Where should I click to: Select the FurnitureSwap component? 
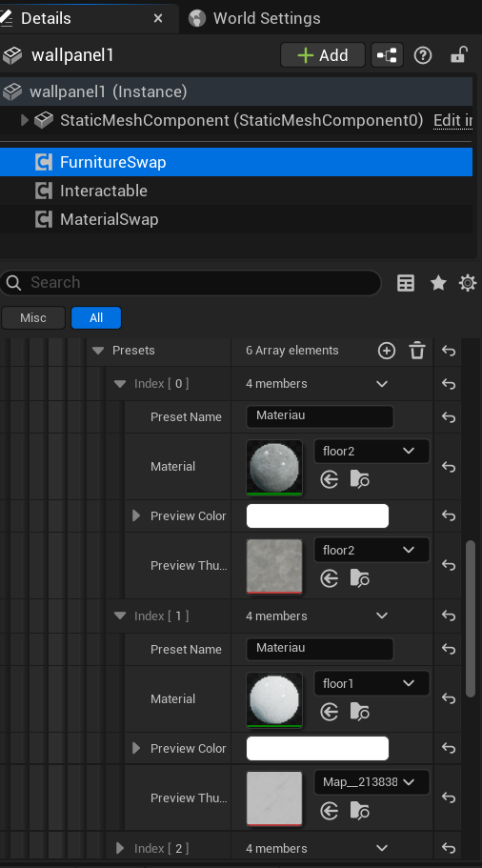(235, 162)
